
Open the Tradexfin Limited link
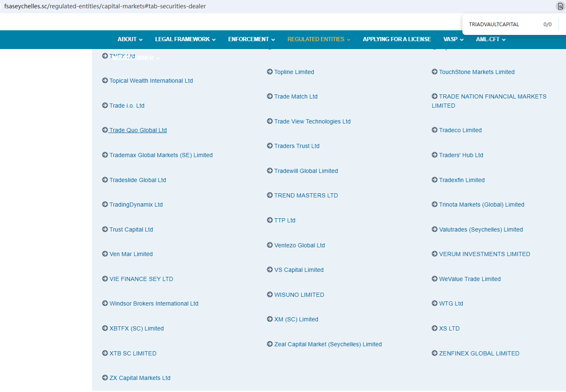[462, 180]
